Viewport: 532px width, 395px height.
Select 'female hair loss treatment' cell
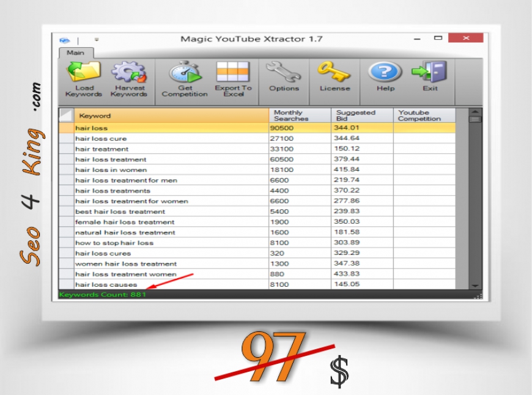click(x=171, y=222)
